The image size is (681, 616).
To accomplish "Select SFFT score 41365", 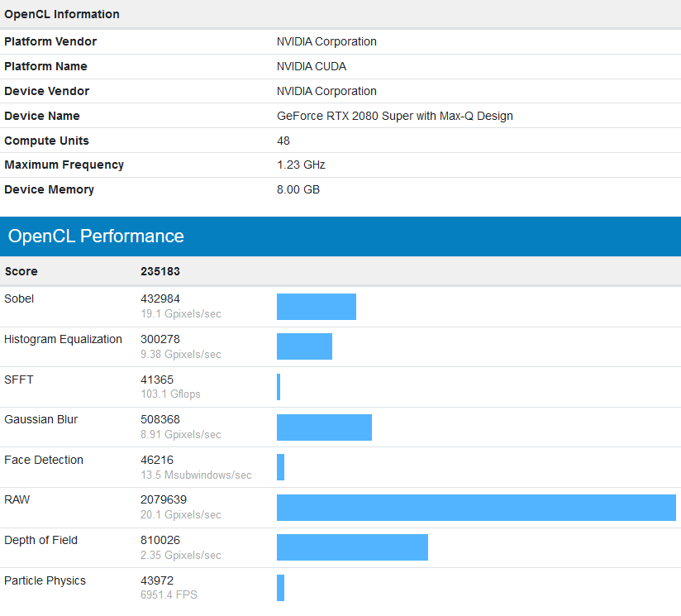I will (x=157, y=380).
